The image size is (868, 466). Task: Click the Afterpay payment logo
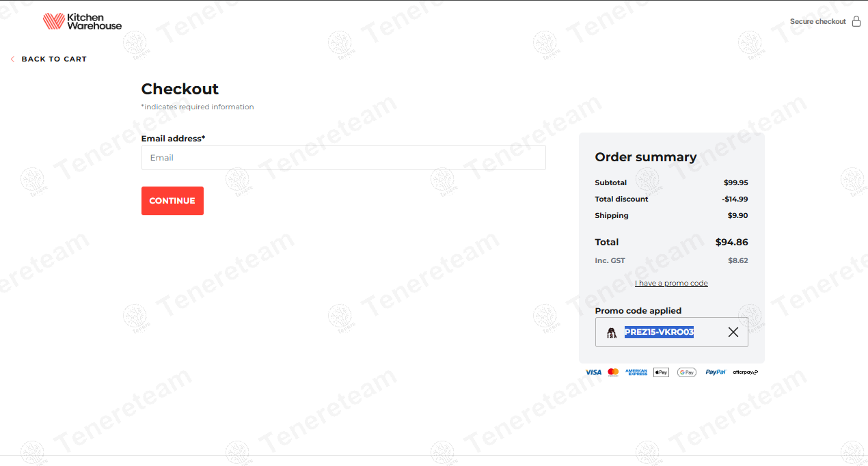pyautogui.click(x=745, y=372)
